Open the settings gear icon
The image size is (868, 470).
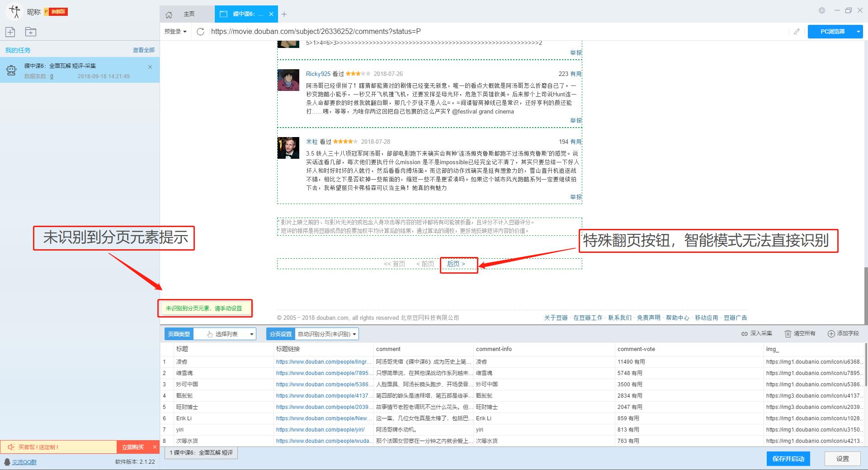click(x=822, y=10)
